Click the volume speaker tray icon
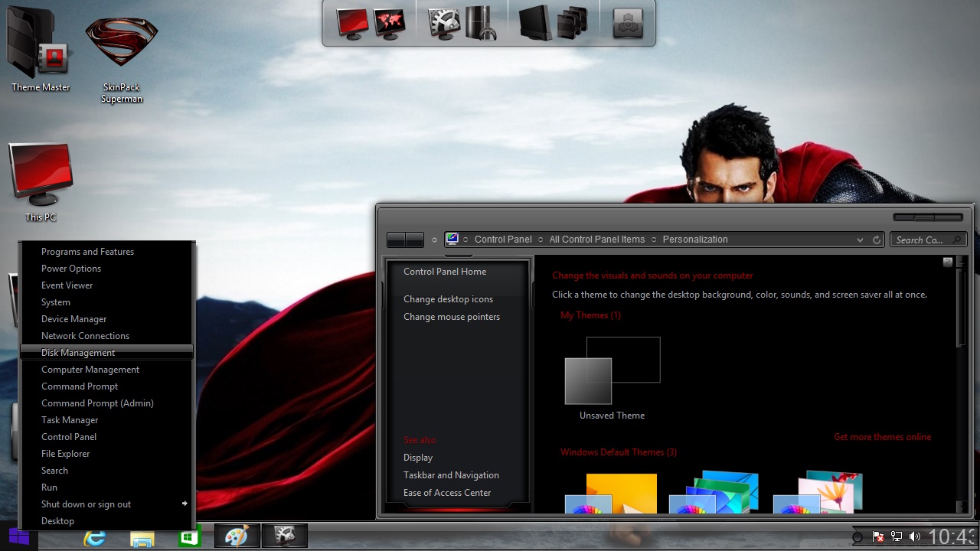This screenshot has width=980, height=551. point(915,537)
